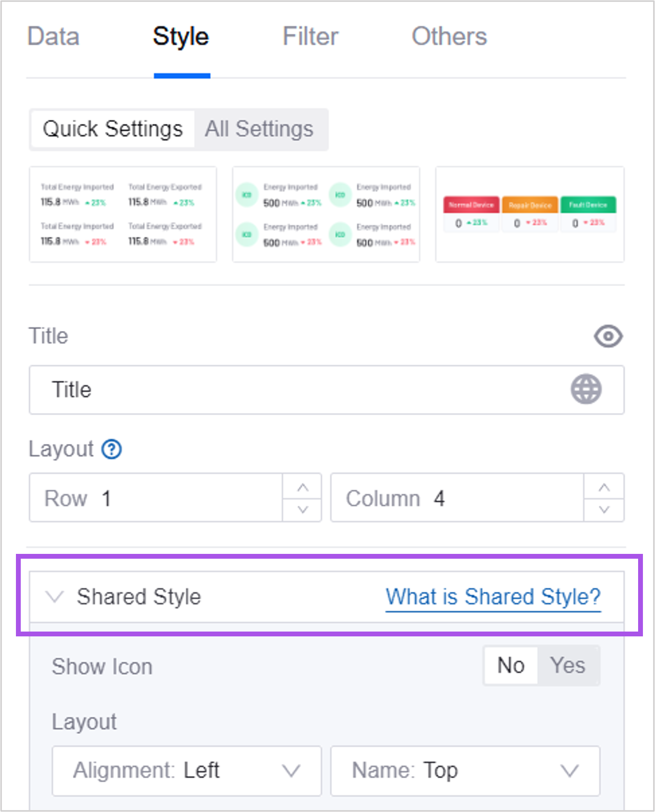Open the Alignment dropdown
The width and height of the screenshot is (655, 812).
186,771
